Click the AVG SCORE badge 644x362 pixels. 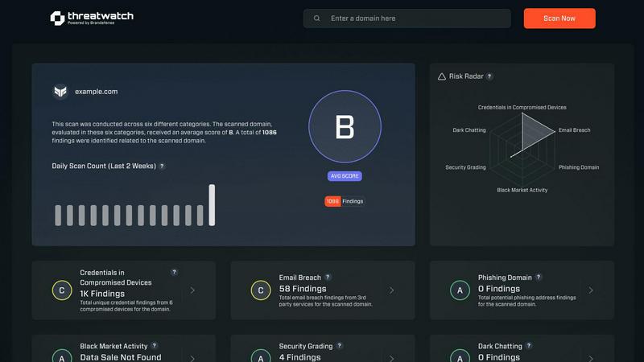(345, 175)
